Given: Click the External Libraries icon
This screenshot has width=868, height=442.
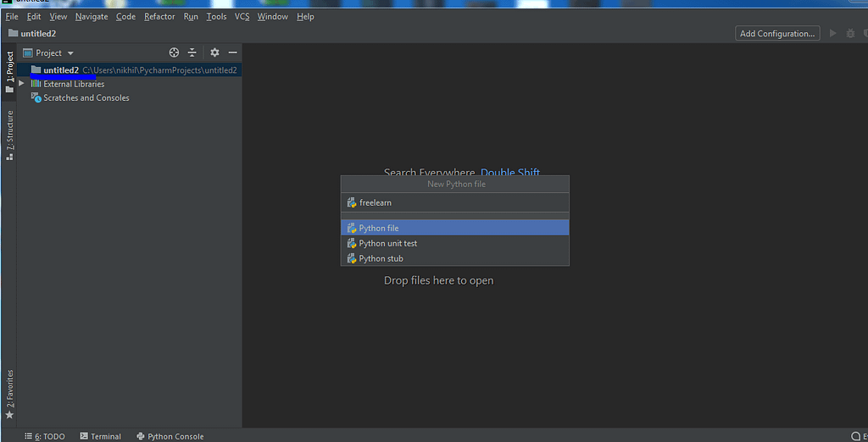Looking at the screenshot, I should pyautogui.click(x=36, y=84).
